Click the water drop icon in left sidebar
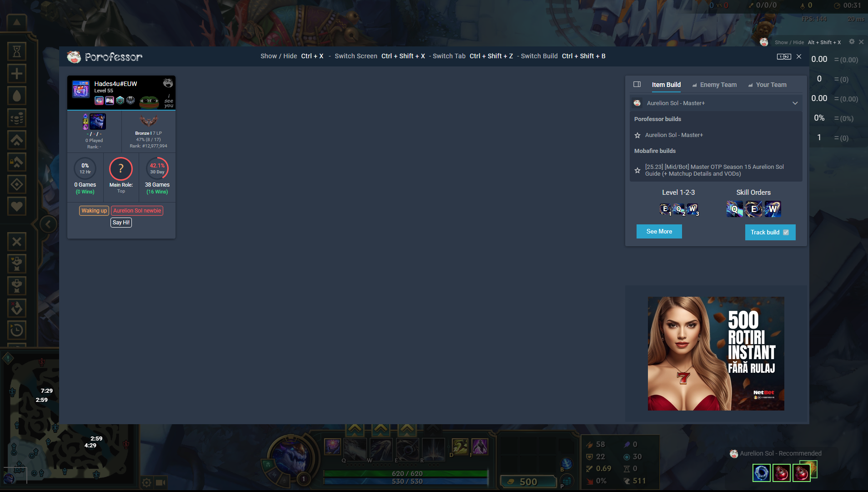This screenshot has width=868, height=492. pyautogui.click(x=17, y=96)
